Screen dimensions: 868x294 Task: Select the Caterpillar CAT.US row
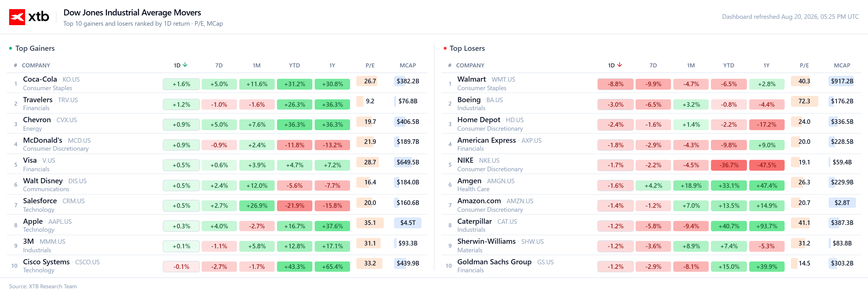pos(651,225)
